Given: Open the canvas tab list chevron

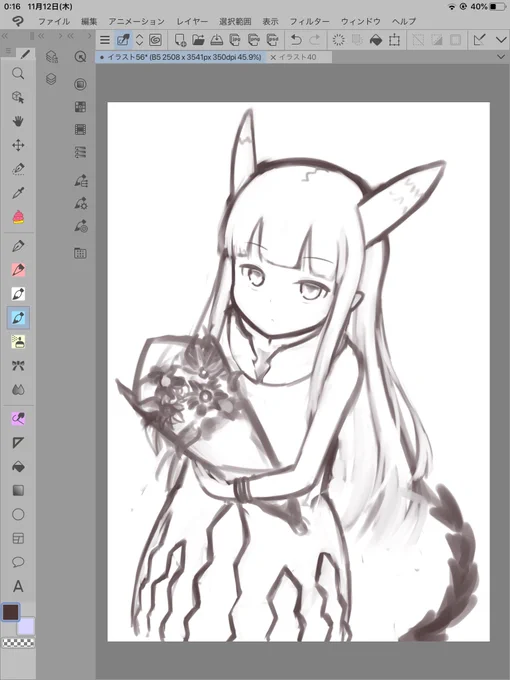Looking at the screenshot, I should pyautogui.click(x=501, y=57).
